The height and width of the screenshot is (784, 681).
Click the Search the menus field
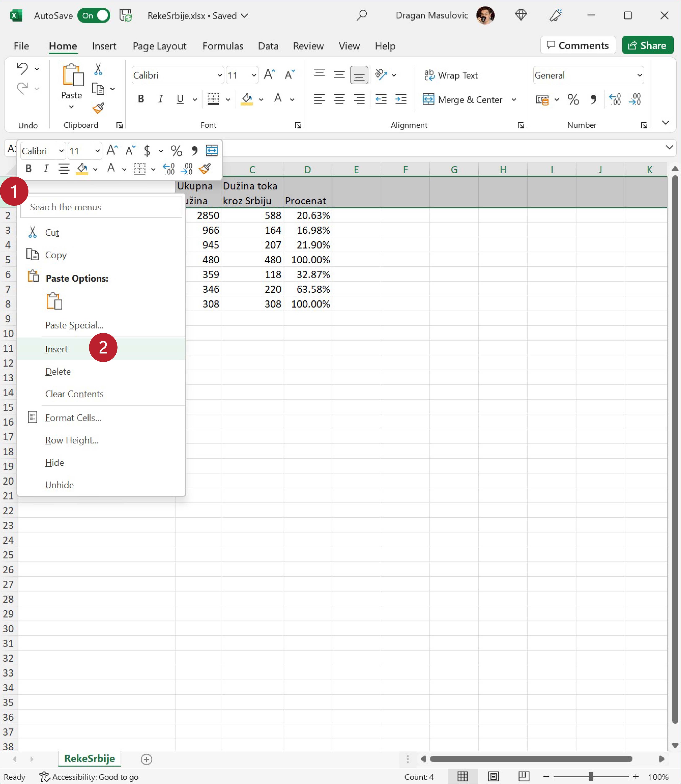coord(101,207)
